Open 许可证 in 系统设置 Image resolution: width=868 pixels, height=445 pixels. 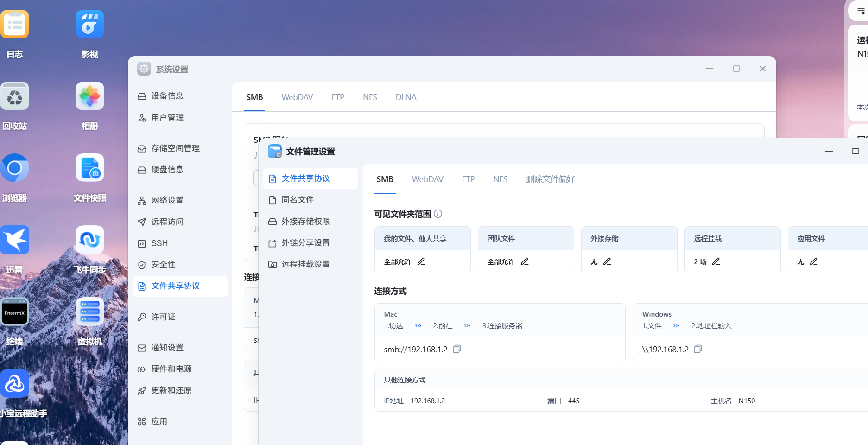(x=180, y=317)
